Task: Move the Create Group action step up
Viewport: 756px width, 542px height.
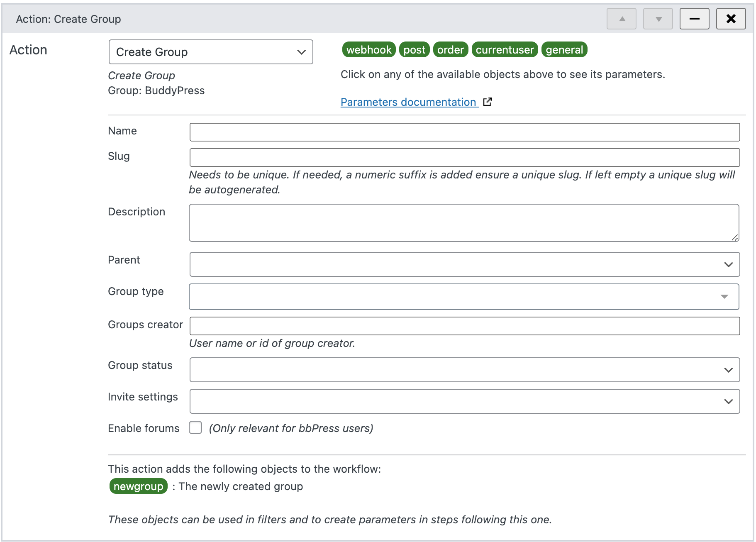Action: [x=621, y=18]
